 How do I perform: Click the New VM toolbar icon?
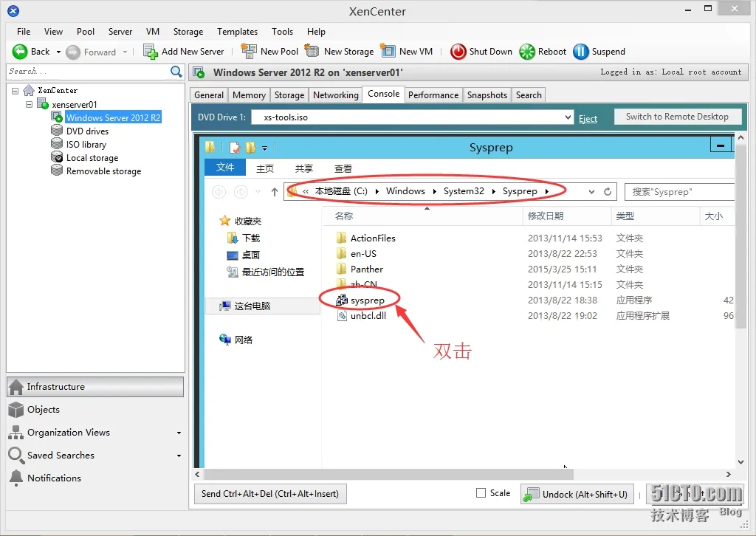tap(388, 51)
